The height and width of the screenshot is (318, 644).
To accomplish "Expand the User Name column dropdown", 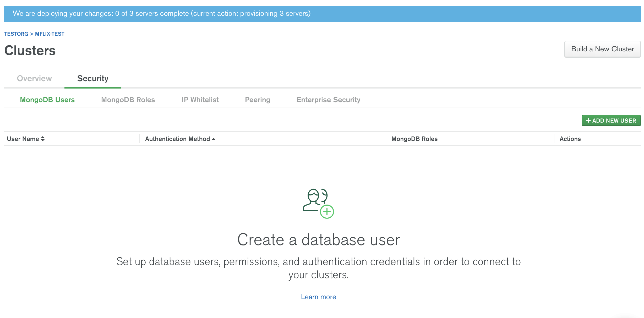I will point(43,139).
